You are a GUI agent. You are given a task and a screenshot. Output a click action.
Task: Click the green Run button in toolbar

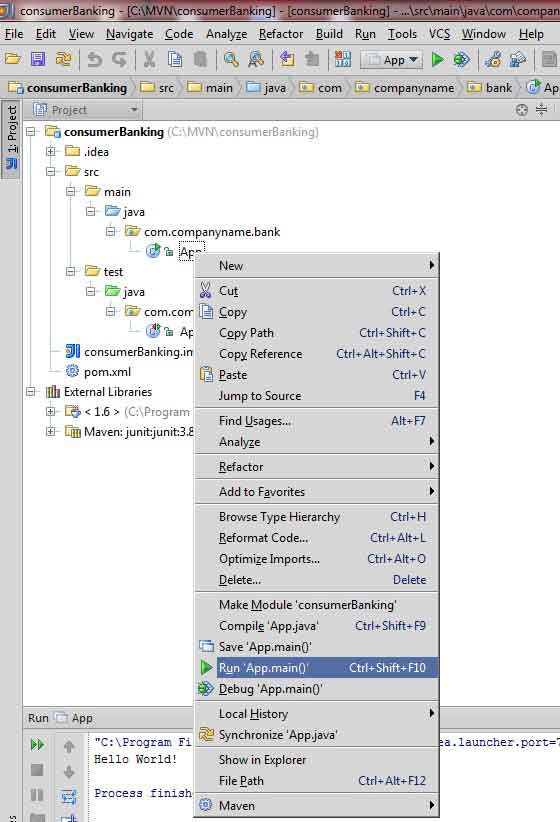tap(437, 60)
